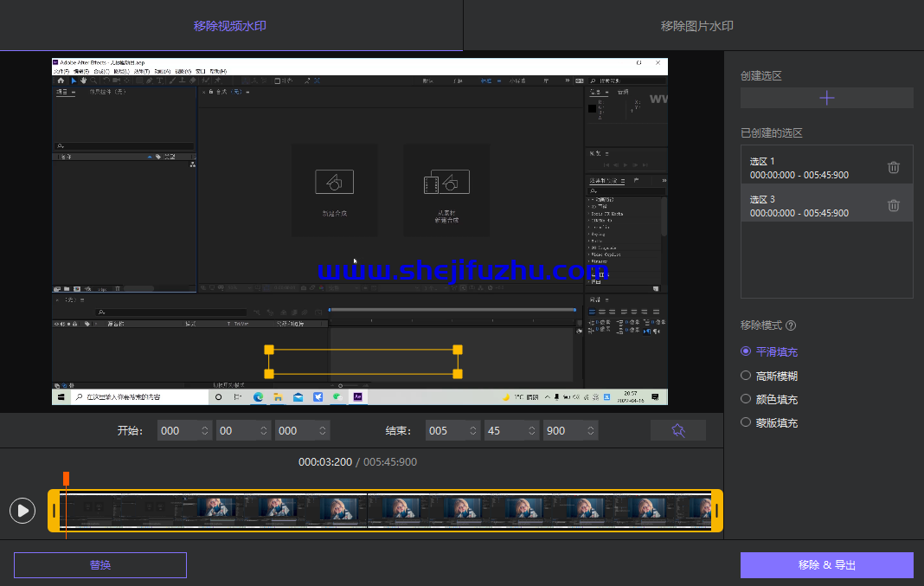Click the stepper arrows of the 45 field
The image size is (924, 586).
[x=531, y=431]
